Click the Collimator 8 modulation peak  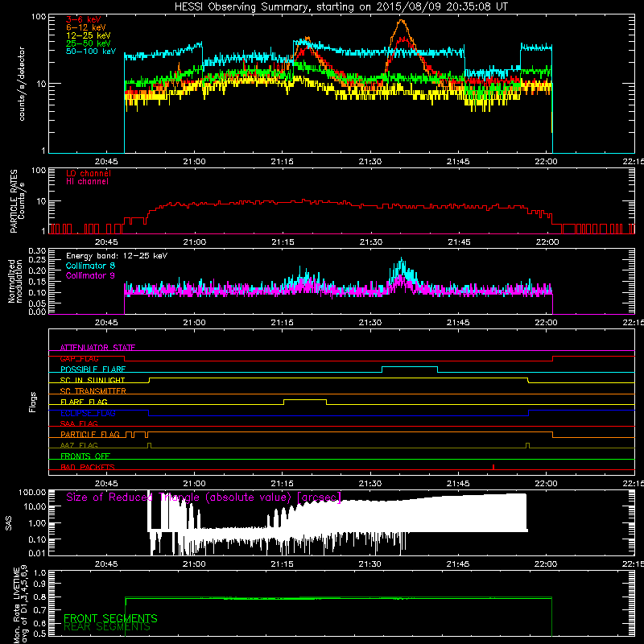[402, 259]
